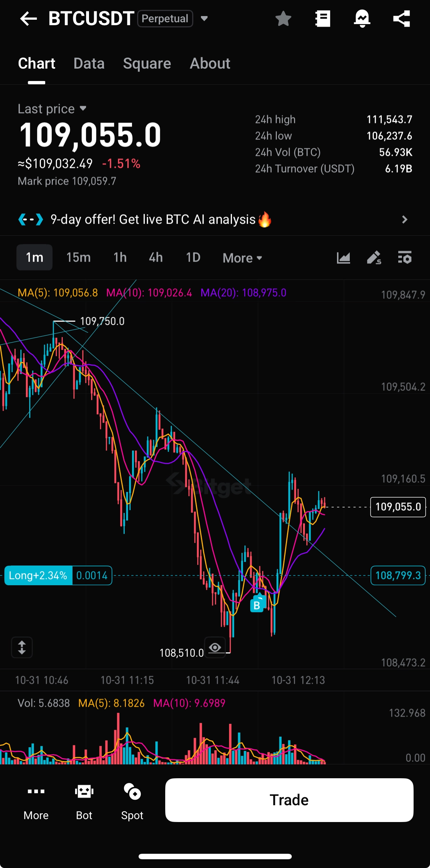Screen dimensions: 430x868
Task: Switch to the Data tab
Action: [89, 63]
